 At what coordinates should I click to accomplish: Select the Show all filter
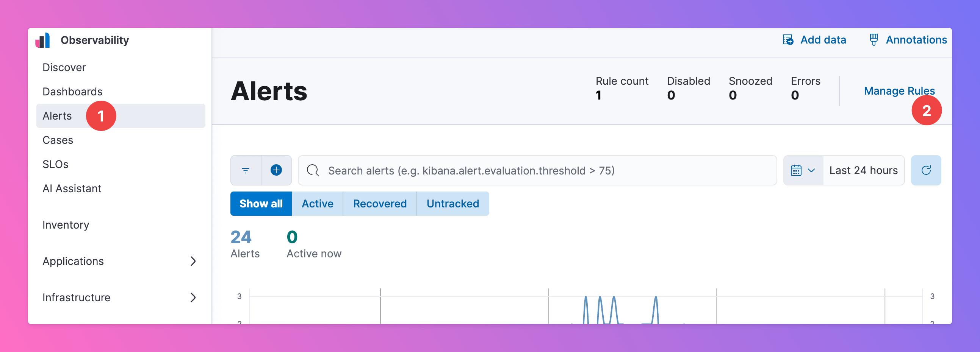coord(261,204)
